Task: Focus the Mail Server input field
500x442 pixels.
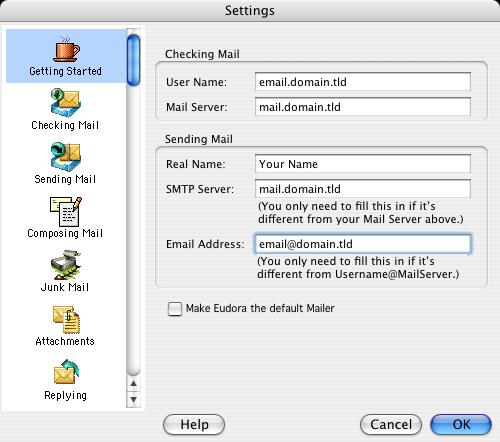Action: [363, 107]
